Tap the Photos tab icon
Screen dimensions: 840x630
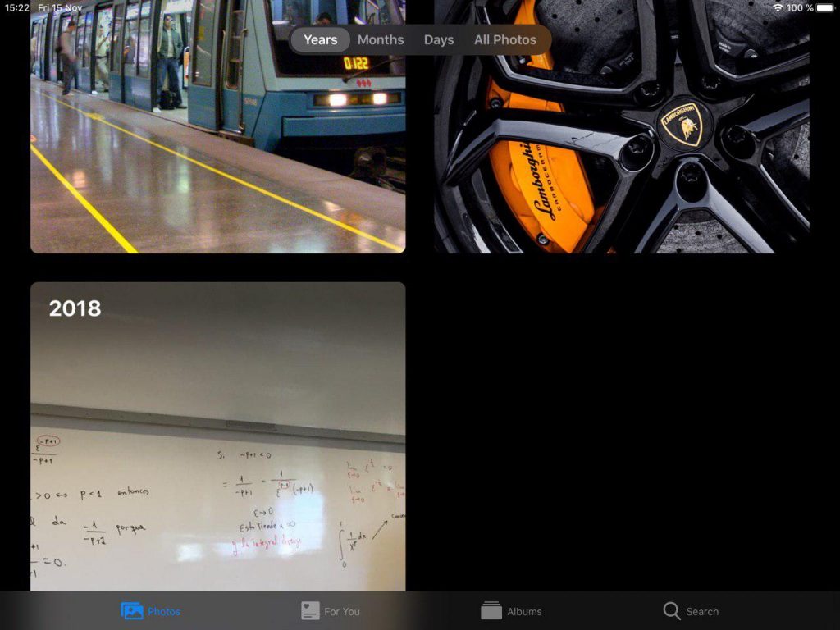pyautogui.click(x=132, y=611)
